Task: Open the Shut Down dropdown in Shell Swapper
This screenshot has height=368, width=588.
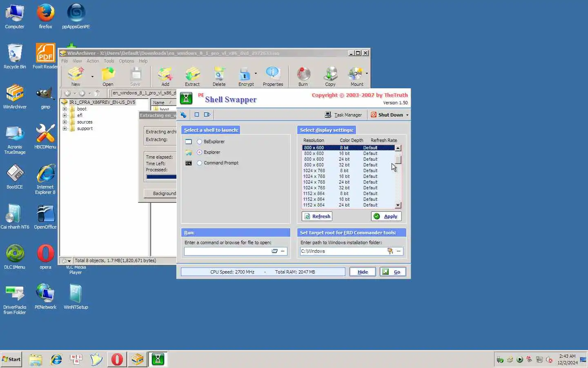Action: click(x=407, y=115)
